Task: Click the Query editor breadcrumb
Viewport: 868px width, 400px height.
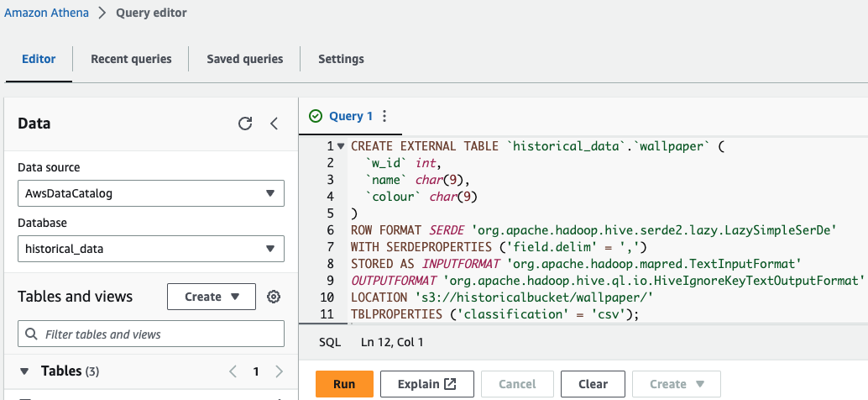Action: pyautogui.click(x=151, y=13)
